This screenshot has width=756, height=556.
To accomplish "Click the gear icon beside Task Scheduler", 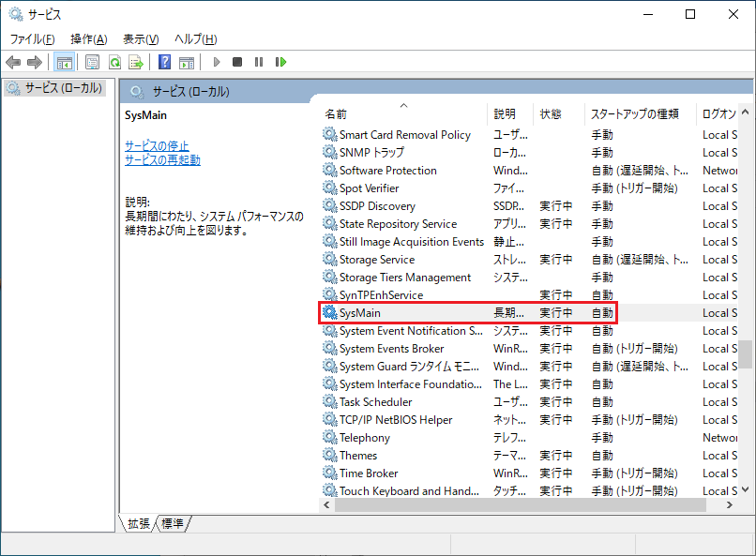I will coord(330,401).
